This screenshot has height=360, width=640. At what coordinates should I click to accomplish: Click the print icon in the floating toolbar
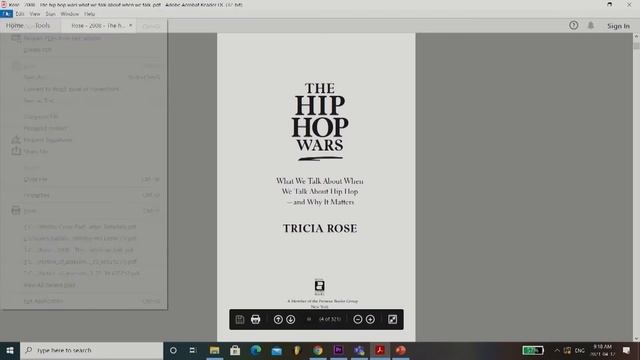(x=256, y=319)
